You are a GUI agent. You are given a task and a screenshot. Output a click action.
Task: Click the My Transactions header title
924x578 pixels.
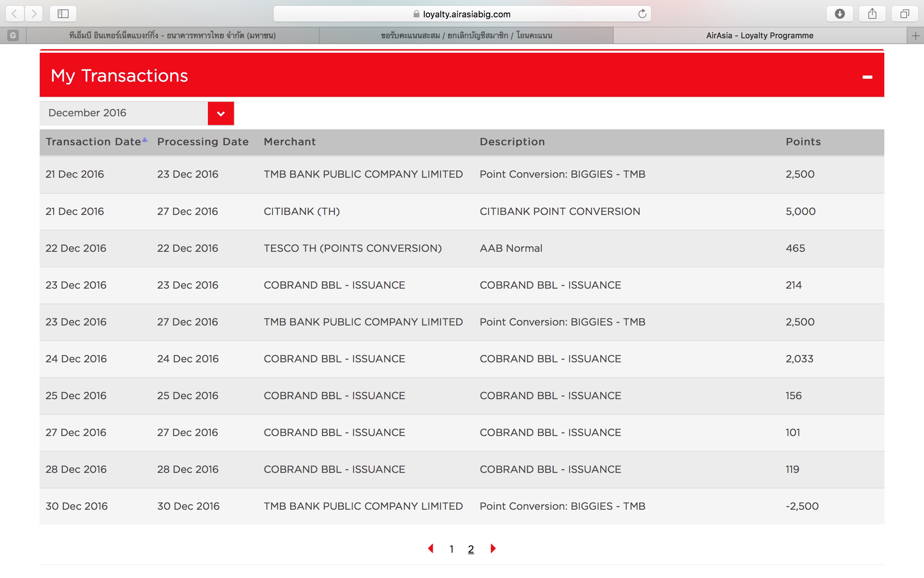coord(119,75)
